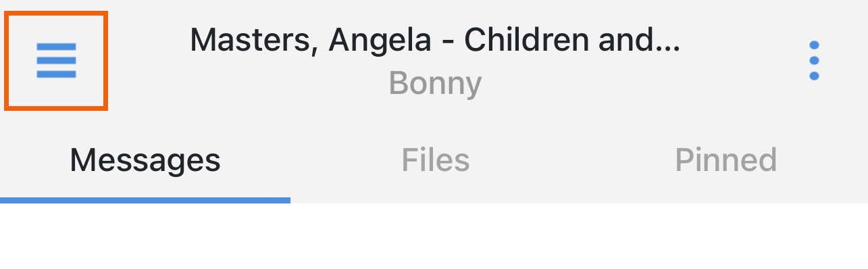View pinned items using the Pinned tab
The height and width of the screenshot is (269, 868).
click(726, 160)
